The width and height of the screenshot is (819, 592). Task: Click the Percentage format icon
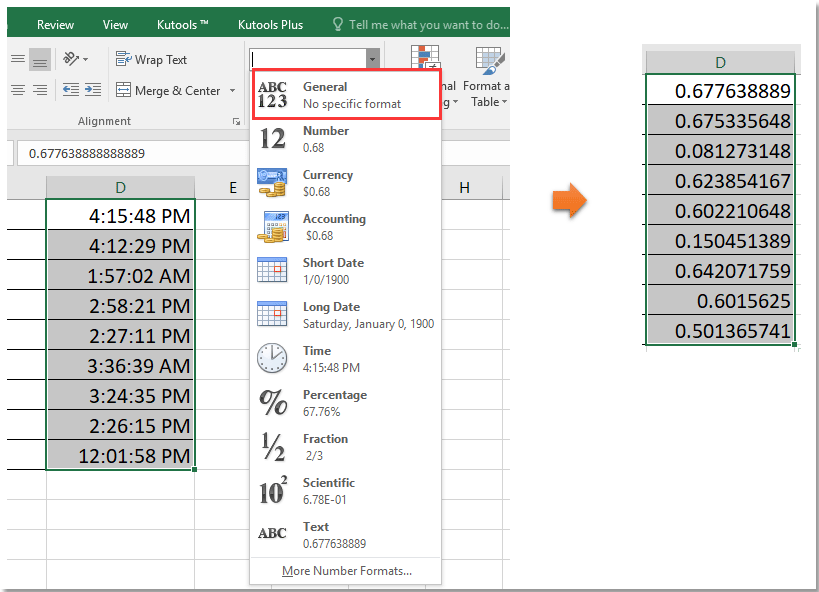tap(272, 402)
